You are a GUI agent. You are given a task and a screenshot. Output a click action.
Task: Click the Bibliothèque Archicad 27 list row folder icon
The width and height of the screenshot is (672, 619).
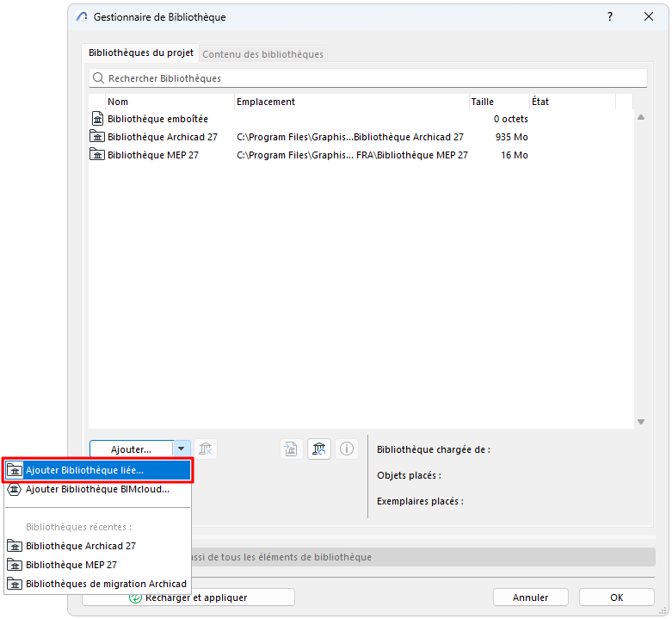(97, 137)
